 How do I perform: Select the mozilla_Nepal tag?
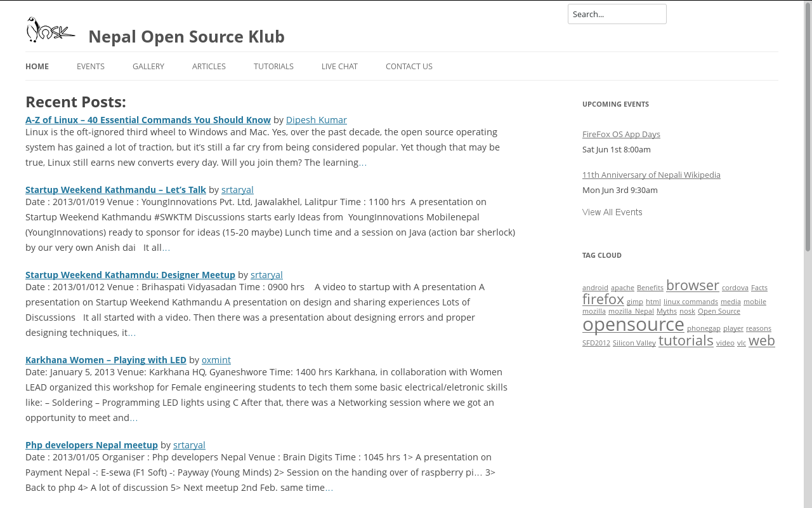pyautogui.click(x=631, y=311)
